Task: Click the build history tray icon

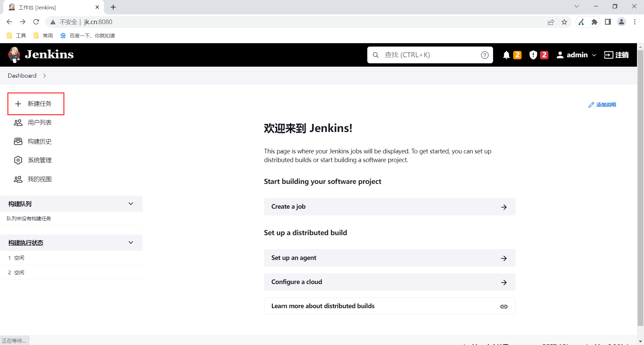Action: click(x=18, y=141)
